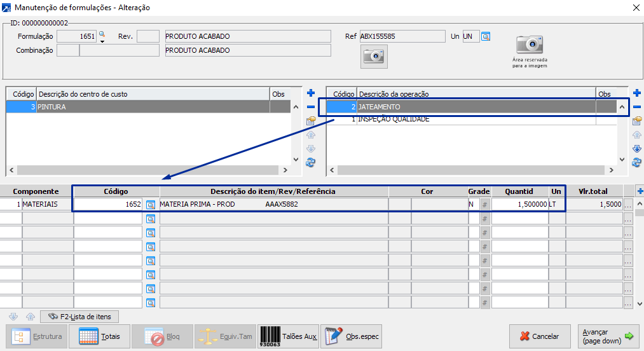Add an operation with the plus icon
The width and height of the screenshot is (644, 351).
point(637,93)
